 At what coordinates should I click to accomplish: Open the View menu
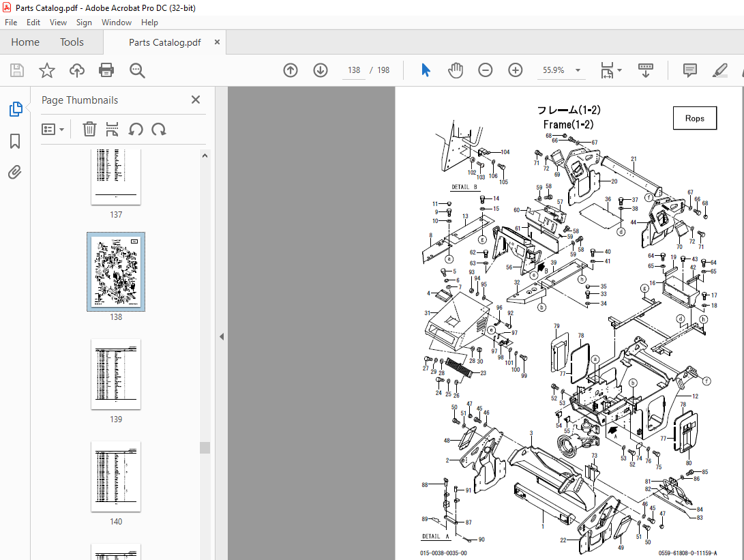tap(58, 23)
